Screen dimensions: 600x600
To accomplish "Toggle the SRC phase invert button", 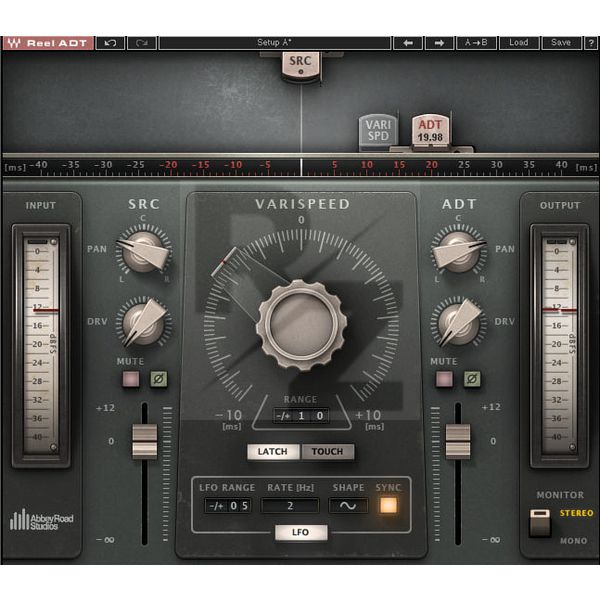I will coord(158,379).
